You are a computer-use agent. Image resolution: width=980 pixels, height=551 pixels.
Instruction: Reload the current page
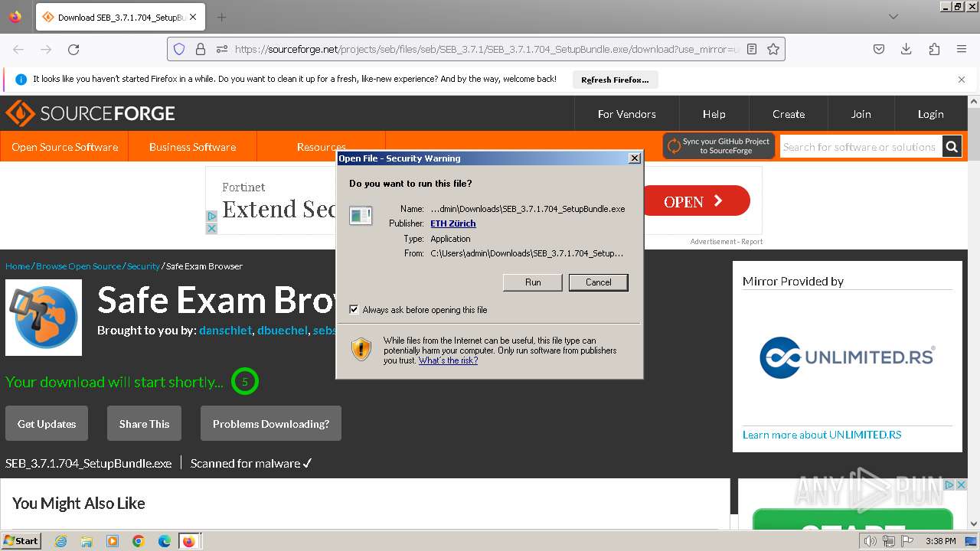(73, 49)
